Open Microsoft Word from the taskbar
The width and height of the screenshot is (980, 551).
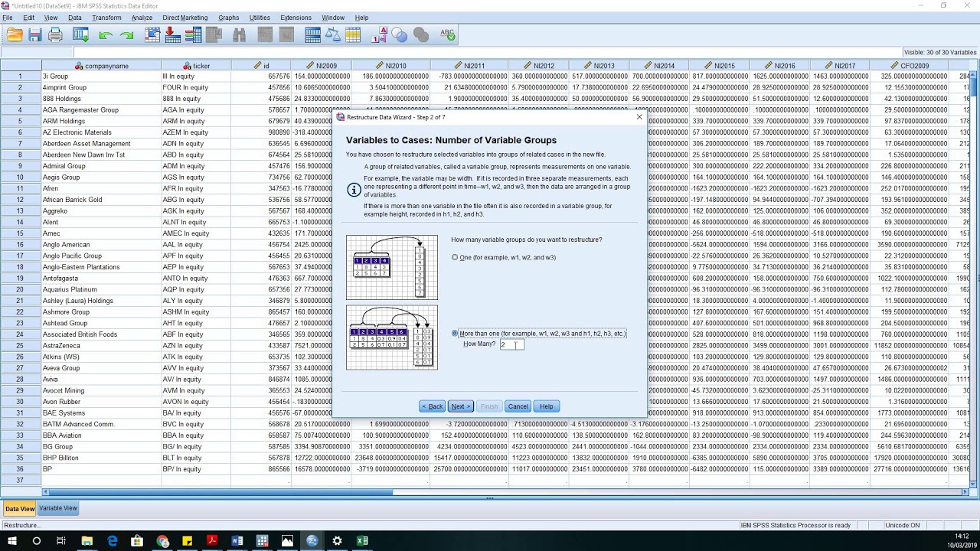[x=237, y=540]
